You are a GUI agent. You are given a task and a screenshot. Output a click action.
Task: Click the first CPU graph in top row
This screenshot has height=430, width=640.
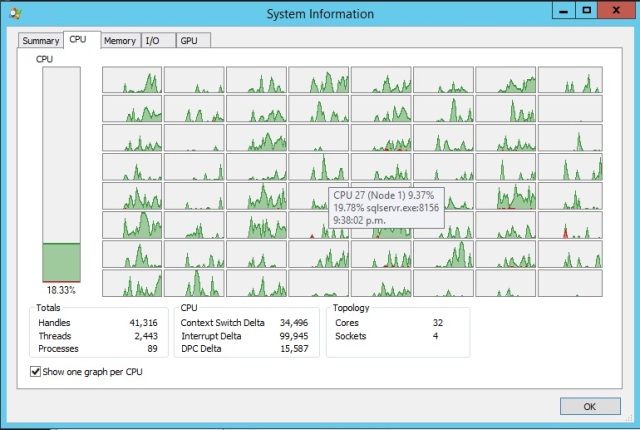(132, 80)
